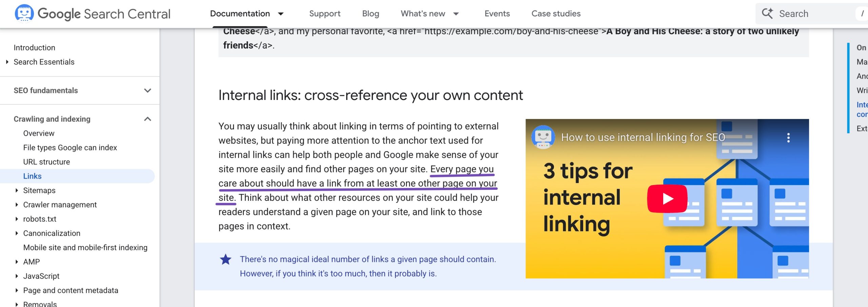The width and height of the screenshot is (868, 307).
Task: Click the Google Search Central logo icon
Action: (24, 13)
